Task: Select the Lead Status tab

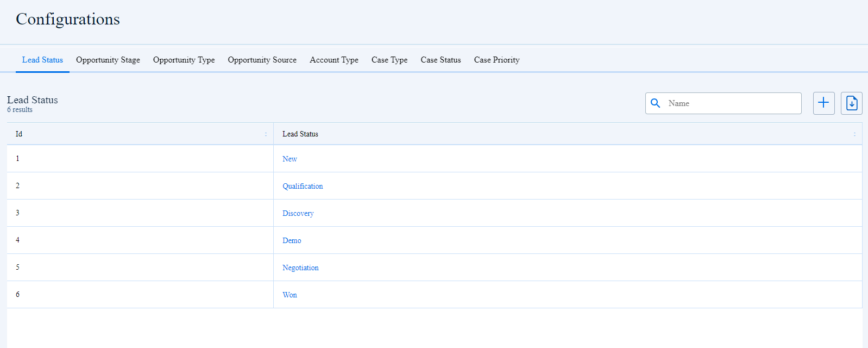Action: point(42,60)
